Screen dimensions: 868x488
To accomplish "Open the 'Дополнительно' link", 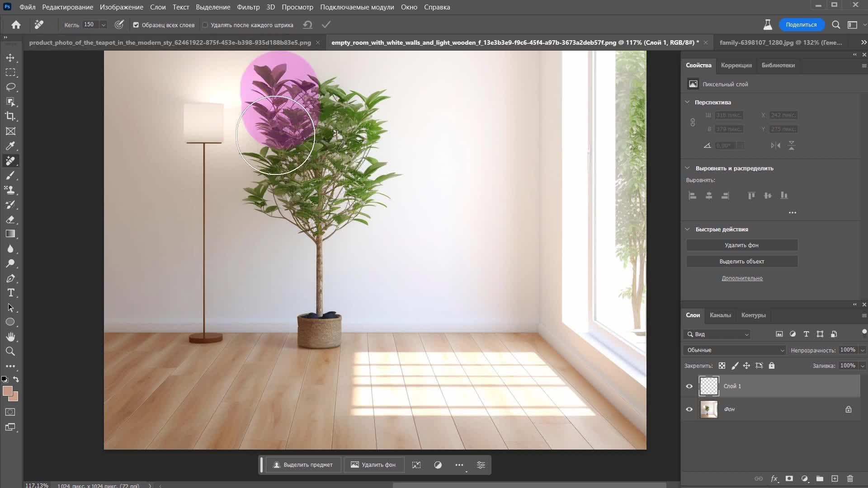I will point(741,278).
